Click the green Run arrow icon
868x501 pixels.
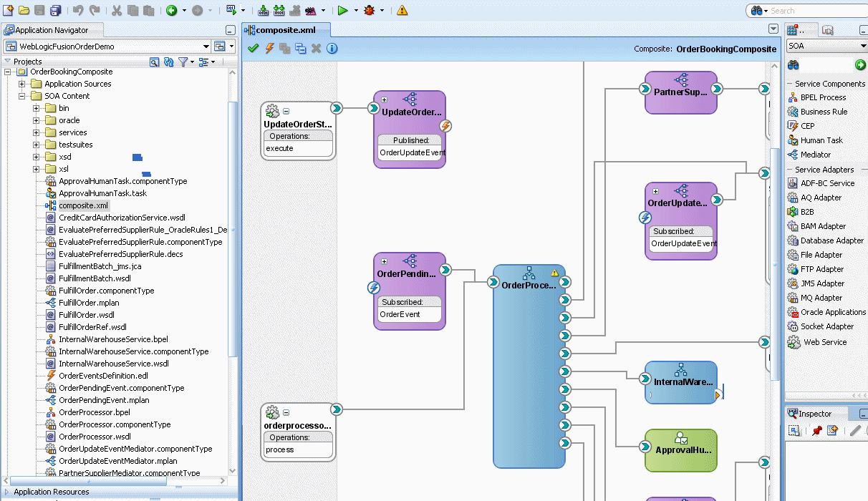(343, 11)
